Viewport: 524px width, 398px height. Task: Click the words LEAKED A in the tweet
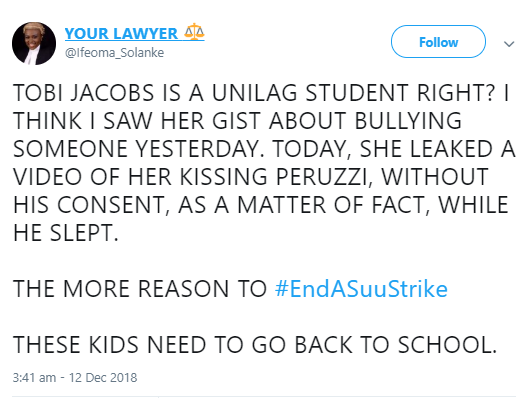click(463, 149)
